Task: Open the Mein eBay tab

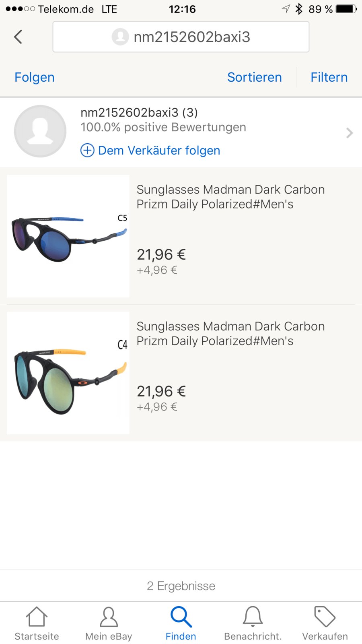Action: (x=109, y=623)
